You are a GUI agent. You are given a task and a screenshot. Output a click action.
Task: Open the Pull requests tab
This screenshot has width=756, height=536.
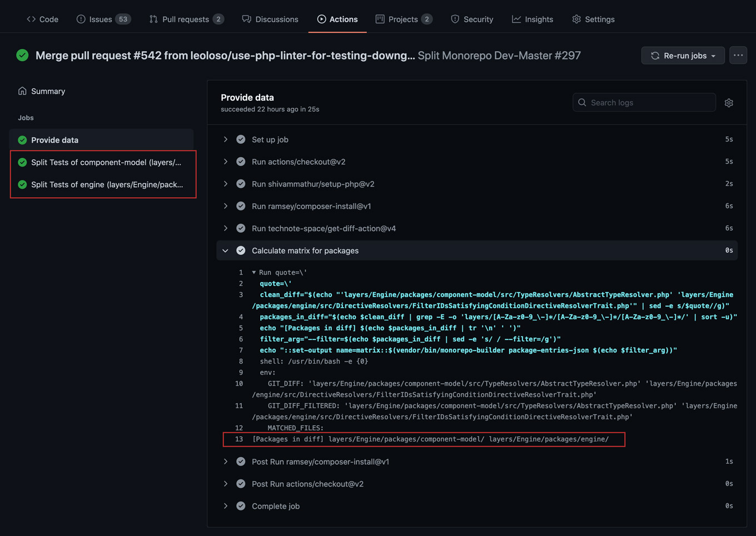tap(187, 19)
